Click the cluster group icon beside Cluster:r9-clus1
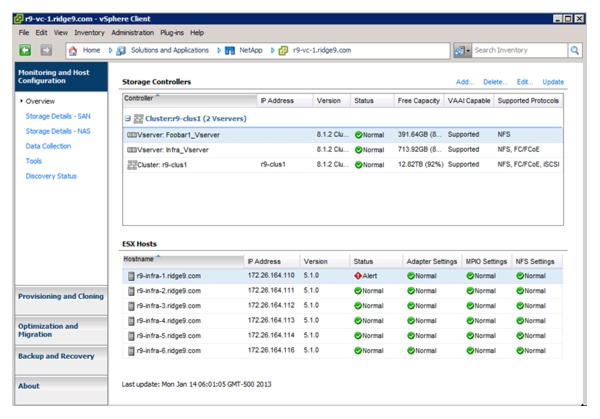 click(139, 119)
